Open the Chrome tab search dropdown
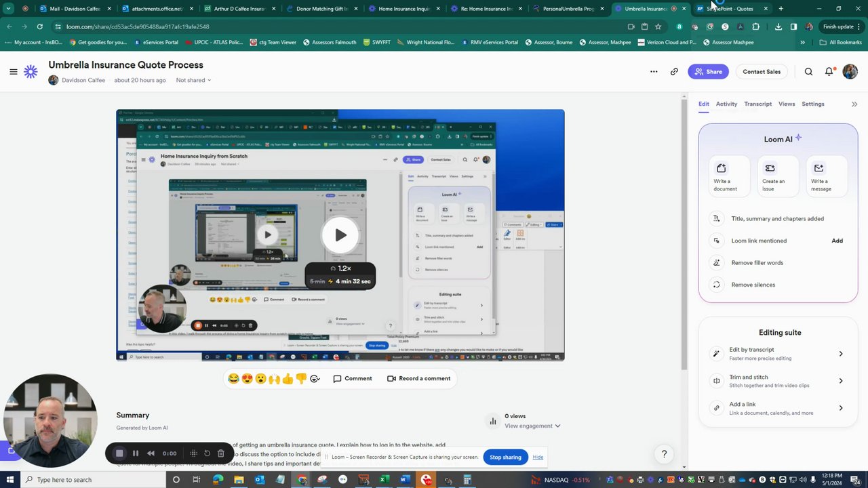 8,9
